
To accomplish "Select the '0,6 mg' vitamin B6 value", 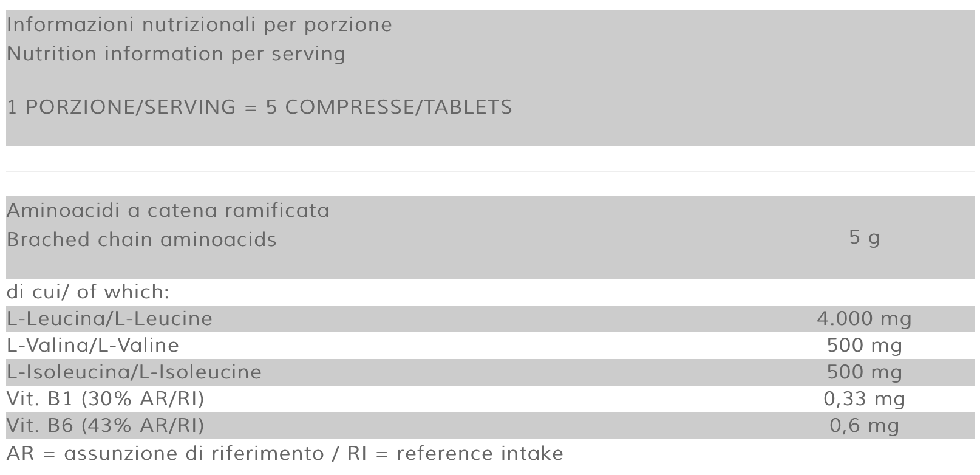I will [x=865, y=426].
